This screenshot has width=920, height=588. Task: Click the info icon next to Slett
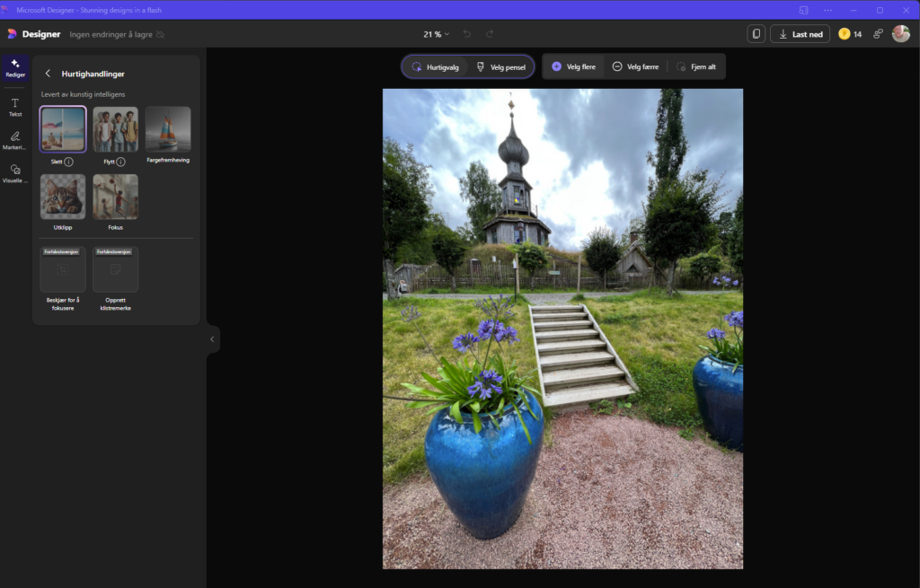point(68,162)
